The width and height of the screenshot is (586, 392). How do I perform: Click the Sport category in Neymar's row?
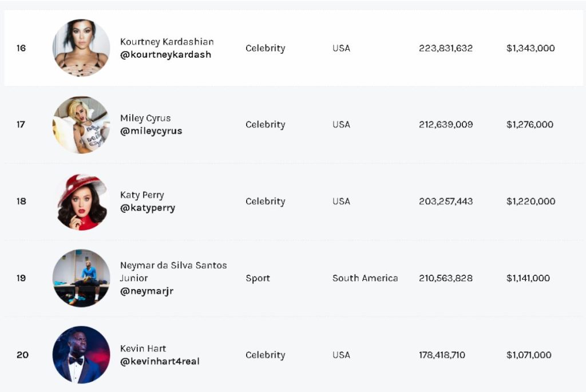pos(258,278)
